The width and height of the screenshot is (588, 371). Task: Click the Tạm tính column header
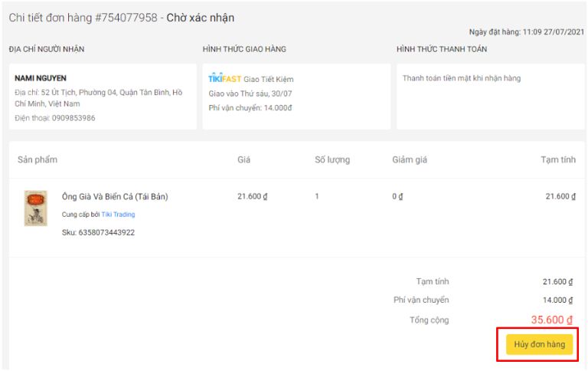click(x=557, y=160)
